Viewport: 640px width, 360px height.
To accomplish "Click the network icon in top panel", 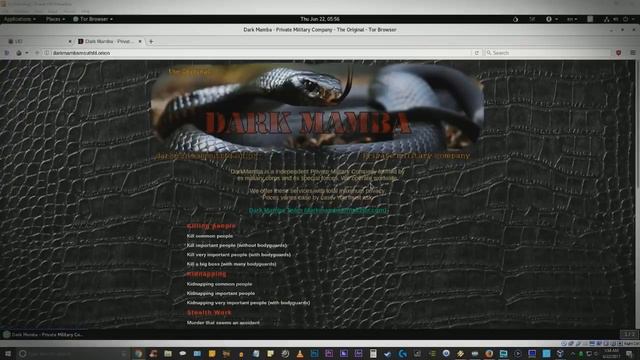I will (607, 19).
